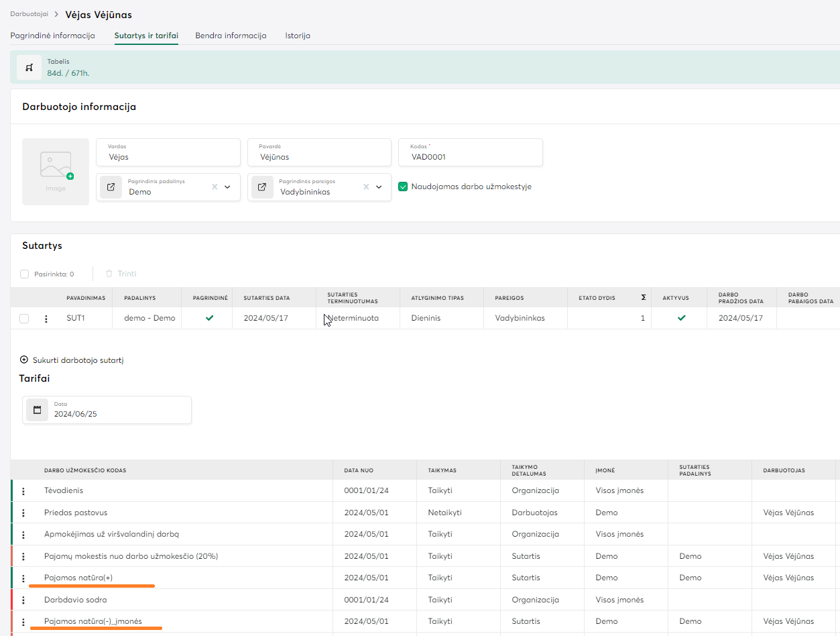Image resolution: width=840 pixels, height=636 pixels.
Task: Open three-dot menu for Tėvadienis row
Action: 23,491
